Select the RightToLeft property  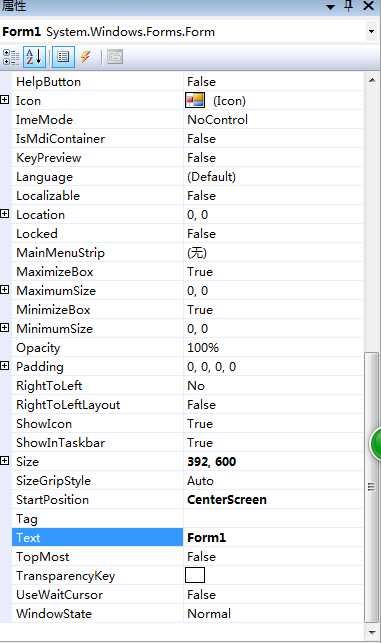(x=49, y=386)
